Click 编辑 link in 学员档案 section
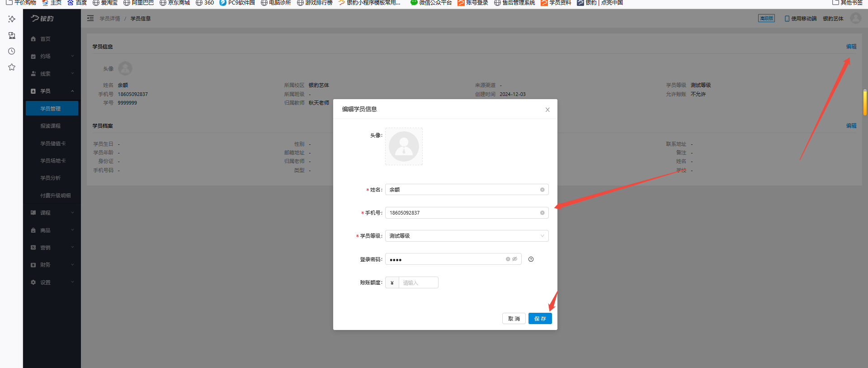This screenshot has height=368, width=868. [851, 126]
